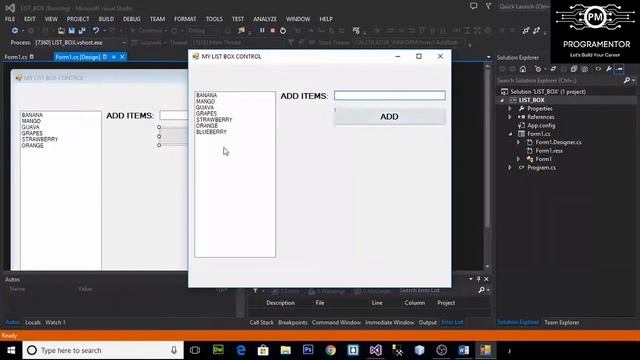Click the feedback speech bubble icon
640x360 pixels.
click(473, 6)
